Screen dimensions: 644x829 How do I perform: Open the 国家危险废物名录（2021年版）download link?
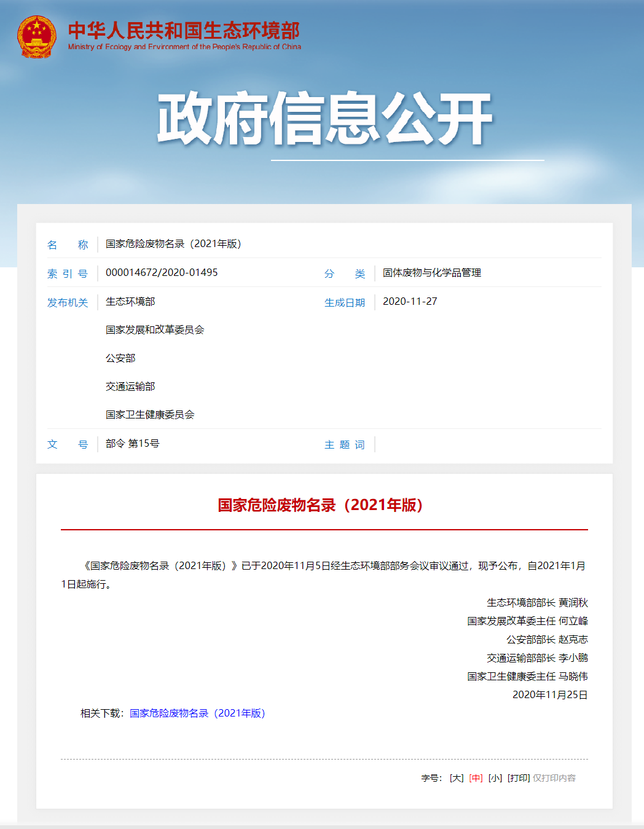tap(197, 713)
